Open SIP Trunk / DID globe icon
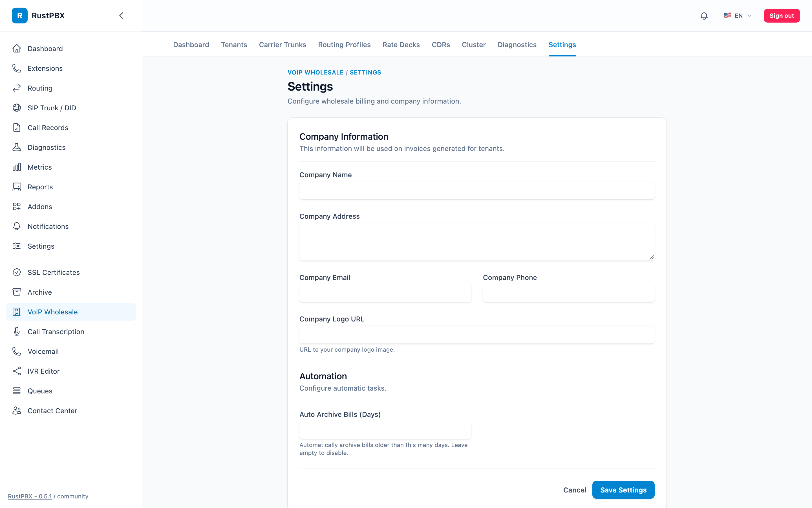The width and height of the screenshot is (812, 508). point(17,108)
